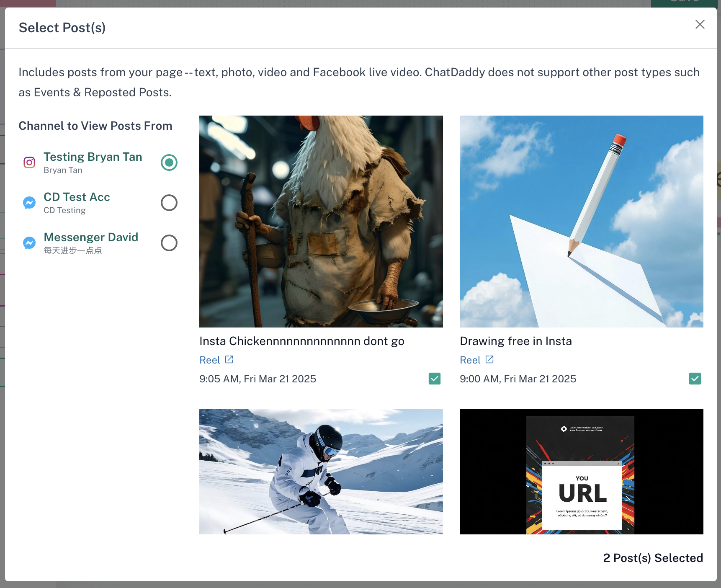Uncheck the Drawing free in Insta checkbox
Viewport: 721px width, 588px height.
click(x=695, y=379)
